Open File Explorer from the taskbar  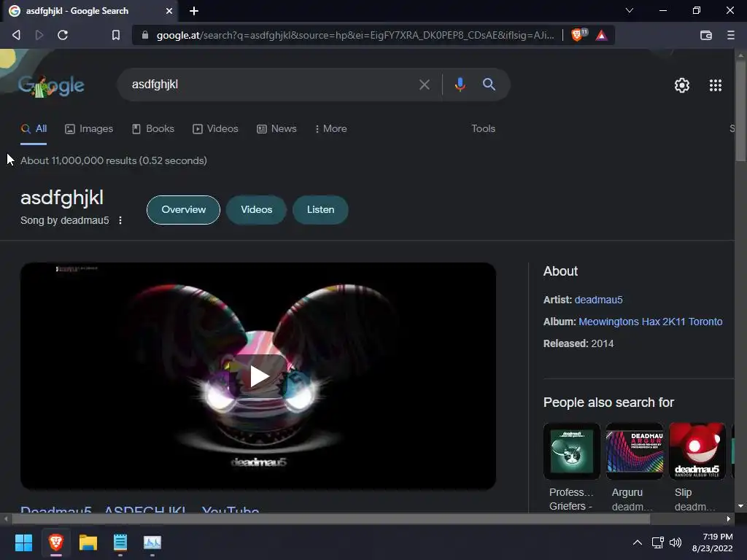88,542
